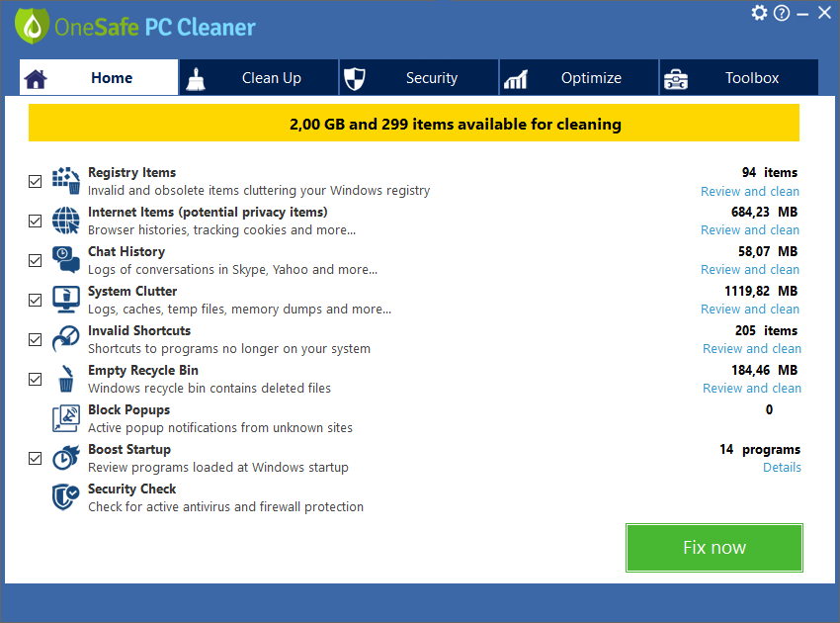Click the Registry Items icon
Screen dimensions: 840x623
66,180
